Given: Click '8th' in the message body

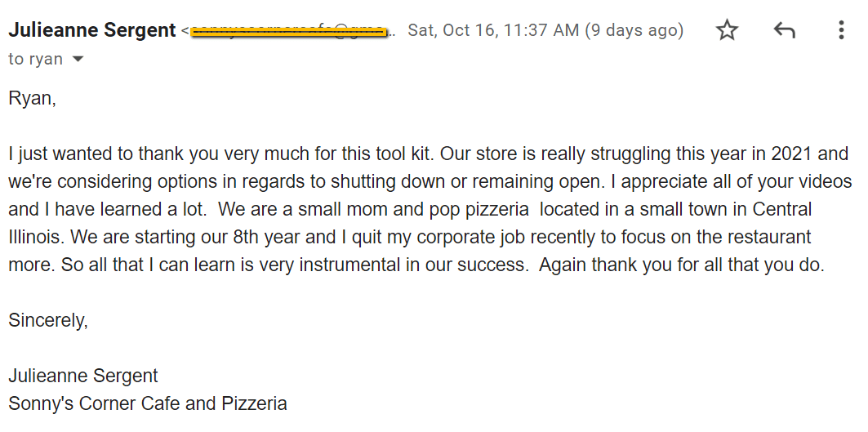Looking at the screenshot, I should click(x=246, y=237).
